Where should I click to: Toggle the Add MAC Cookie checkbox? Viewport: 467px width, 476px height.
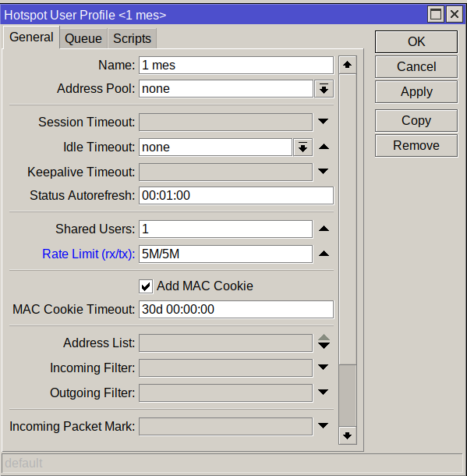146,286
